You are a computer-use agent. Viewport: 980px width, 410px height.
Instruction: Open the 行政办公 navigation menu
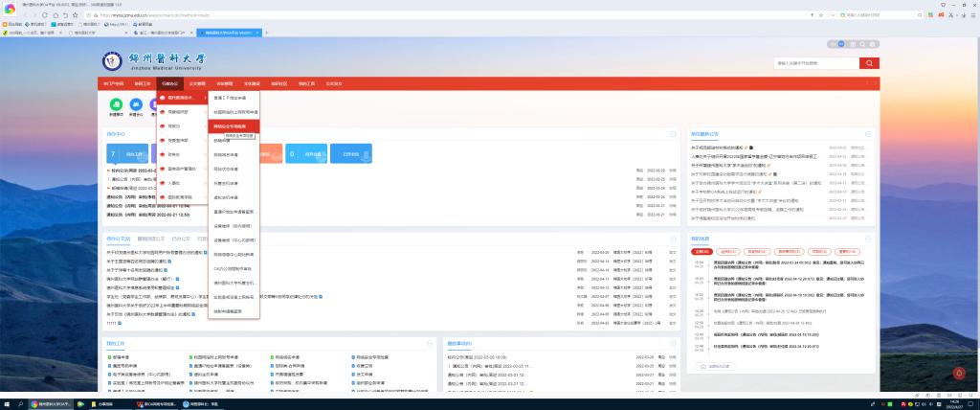[169, 83]
